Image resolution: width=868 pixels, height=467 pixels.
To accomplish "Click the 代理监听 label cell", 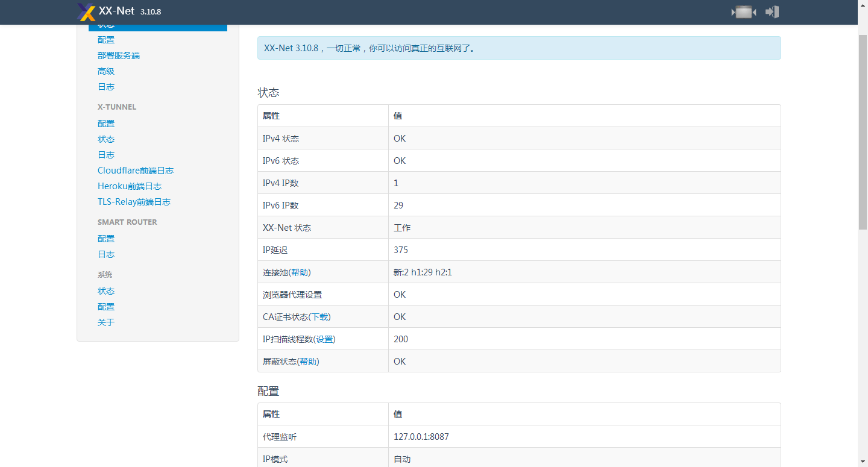I will click(x=323, y=437).
